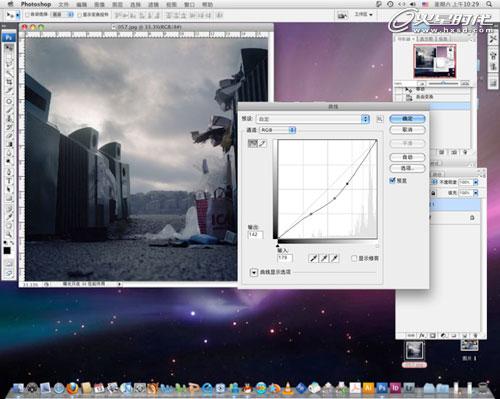Expand the Curve Display Options section
The image size is (500, 399).
(254, 272)
